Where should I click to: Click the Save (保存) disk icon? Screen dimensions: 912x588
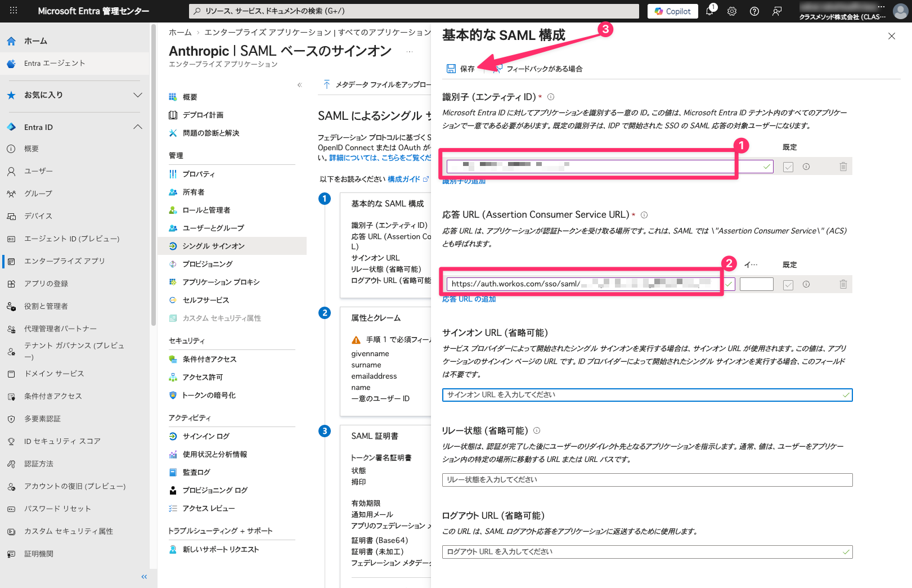(x=451, y=69)
